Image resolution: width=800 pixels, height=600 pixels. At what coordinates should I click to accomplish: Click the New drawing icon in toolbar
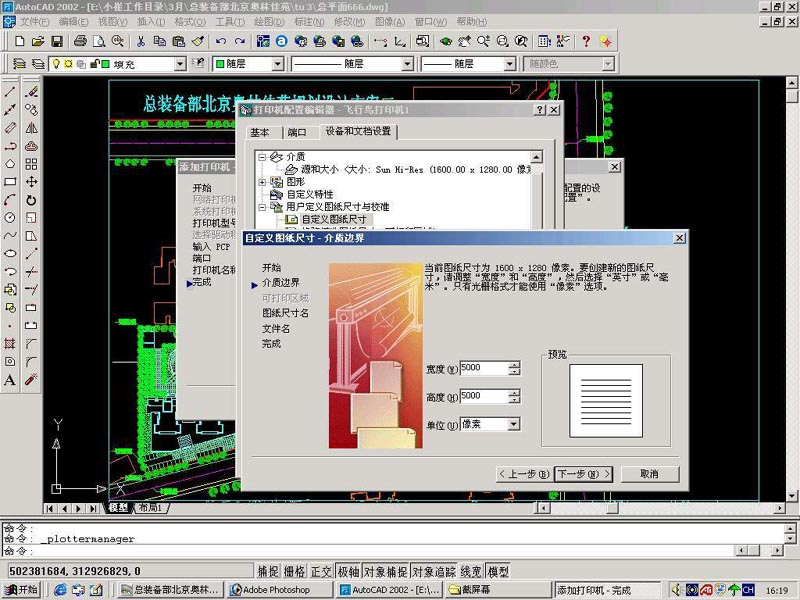coord(19,41)
